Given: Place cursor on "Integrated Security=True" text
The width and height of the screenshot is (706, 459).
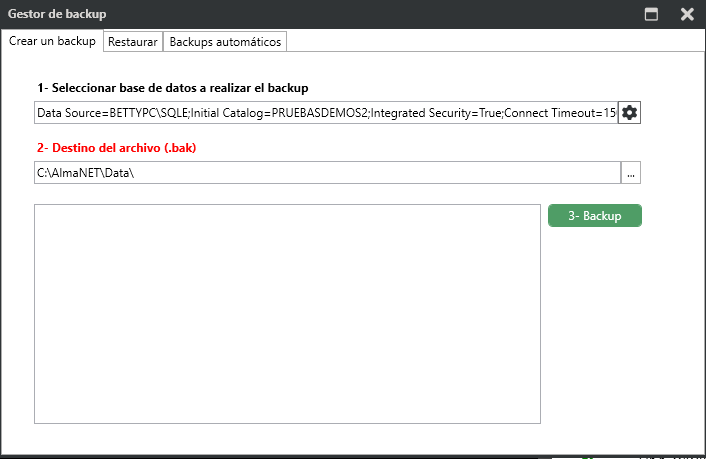Looking at the screenshot, I should tap(433, 113).
